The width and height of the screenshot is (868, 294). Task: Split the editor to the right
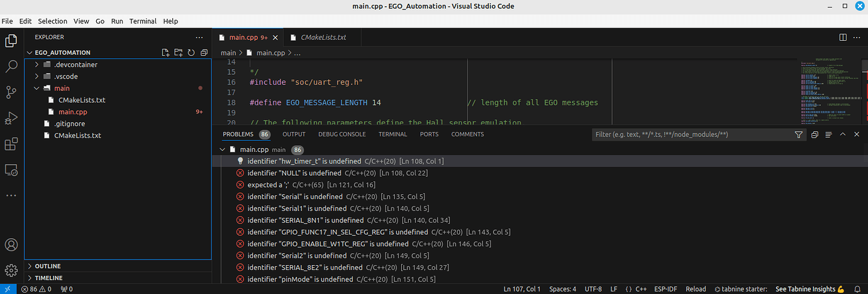click(843, 38)
